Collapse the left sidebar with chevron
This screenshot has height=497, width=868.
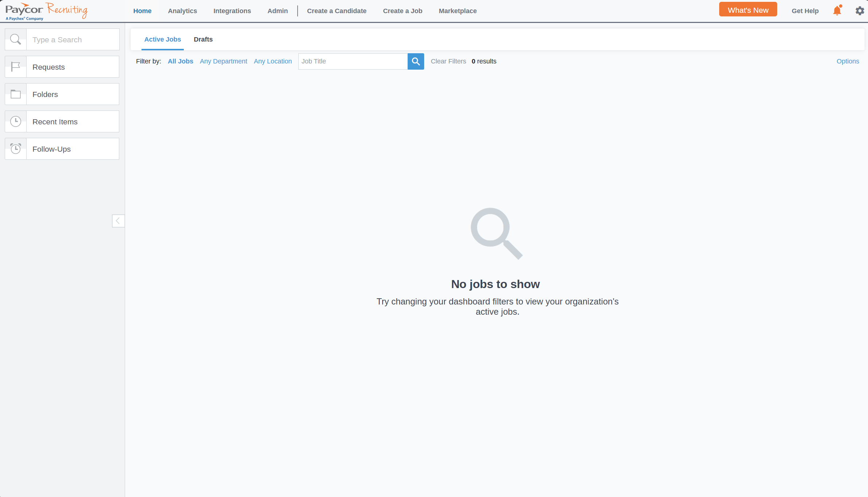point(118,221)
